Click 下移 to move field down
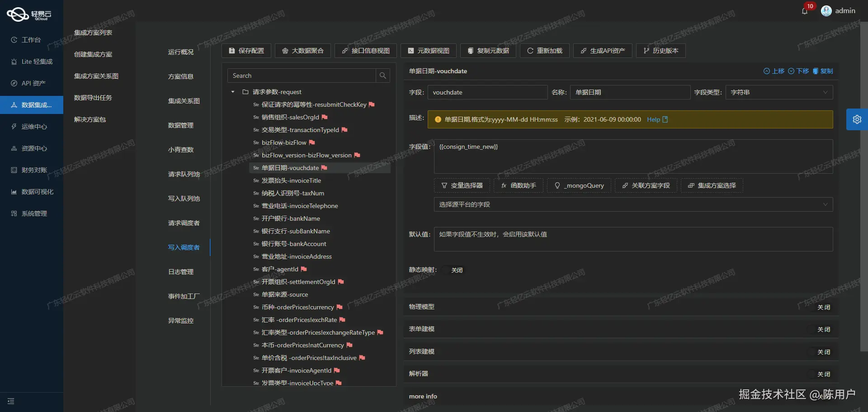The height and width of the screenshot is (412, 868). [x=798, y=71]
